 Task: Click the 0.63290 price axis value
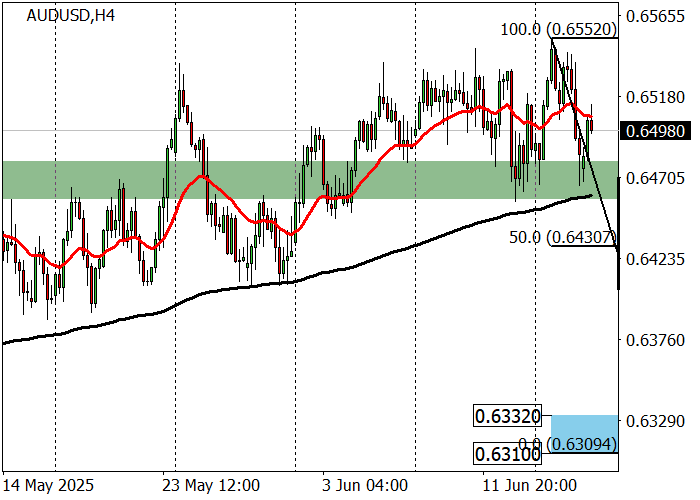pos(655,421)
